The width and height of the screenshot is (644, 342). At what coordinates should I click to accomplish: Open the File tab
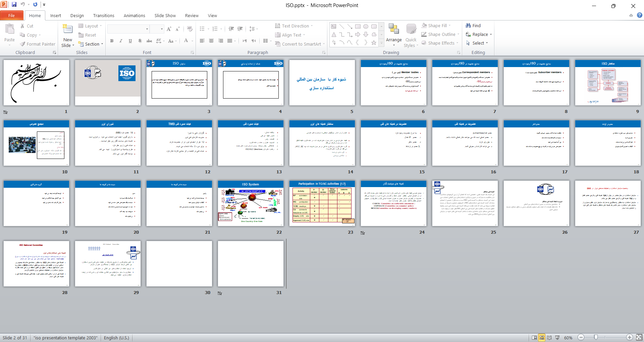point(12,15)
